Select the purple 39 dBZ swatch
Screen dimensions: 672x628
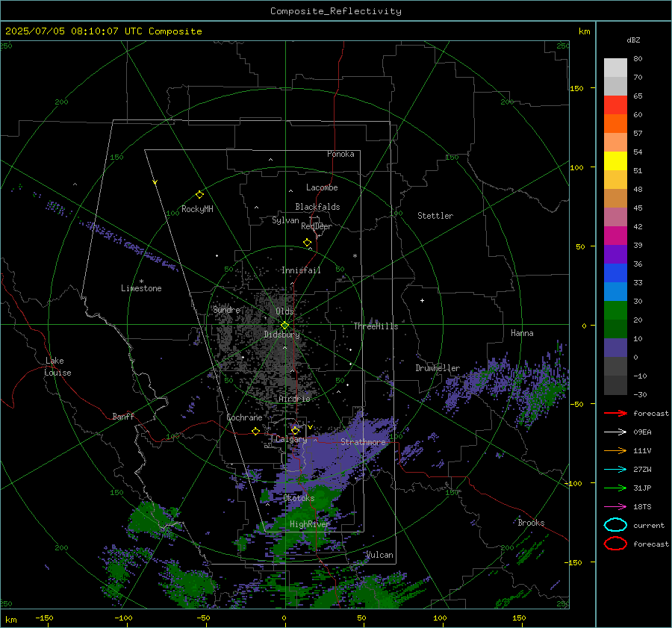click(615, 254)
